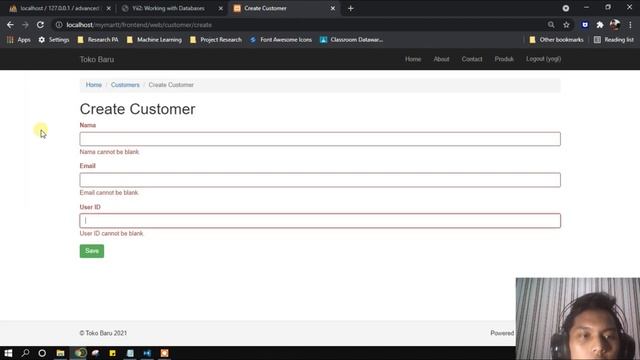
Task: Click the site information icon in address bar
Action: pyautogui.click(x=59, y=25)
